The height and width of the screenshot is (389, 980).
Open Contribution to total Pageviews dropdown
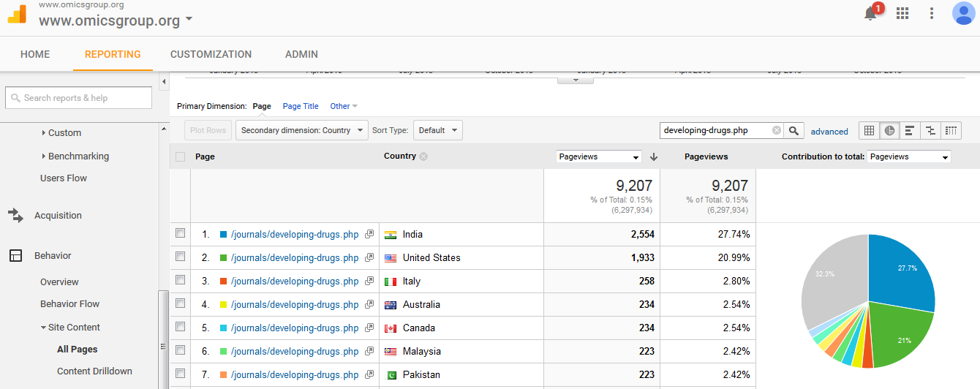(x=909, y=156)
